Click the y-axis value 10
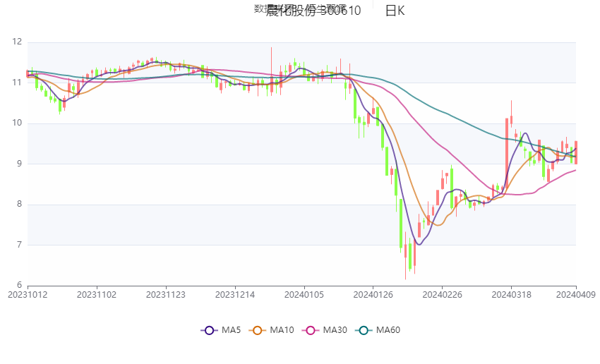Image resolution: width=600 pixels, height=364 pixels. click(17, 123)
